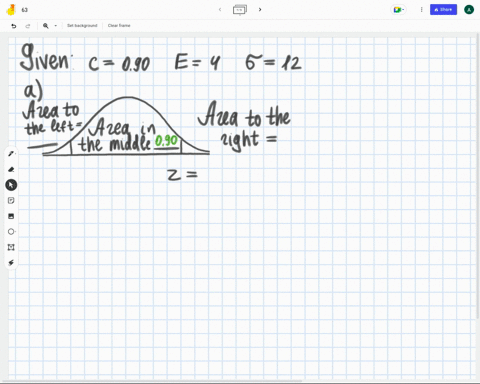Image resolution: width=480 pixels, height=384 pixels.
Task: Open the Google Meet call dropdown
Action: coord(399,10)
